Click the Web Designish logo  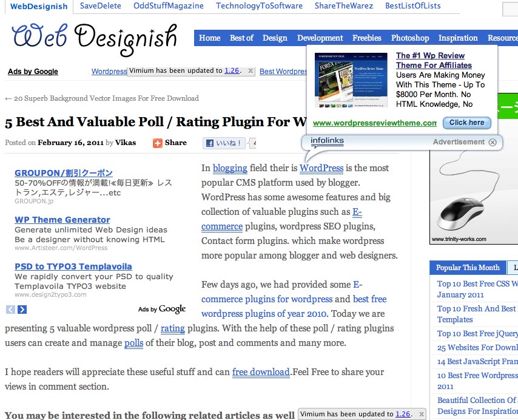click(95, 39)
